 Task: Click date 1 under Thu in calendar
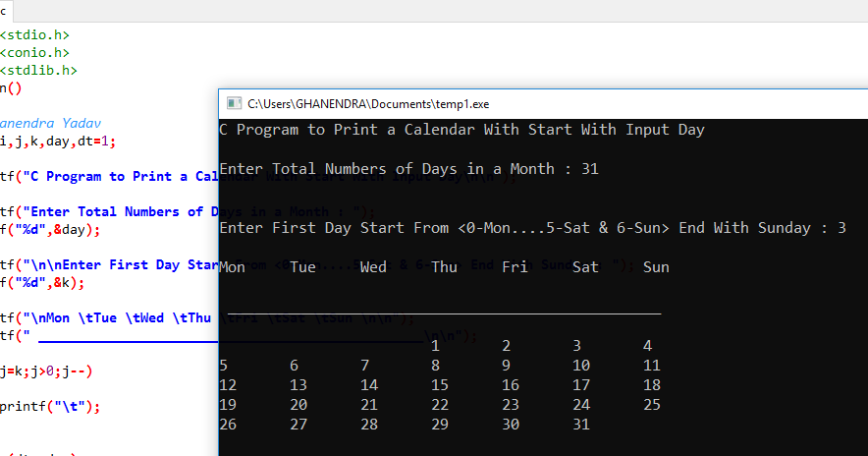tap(435, 346)
